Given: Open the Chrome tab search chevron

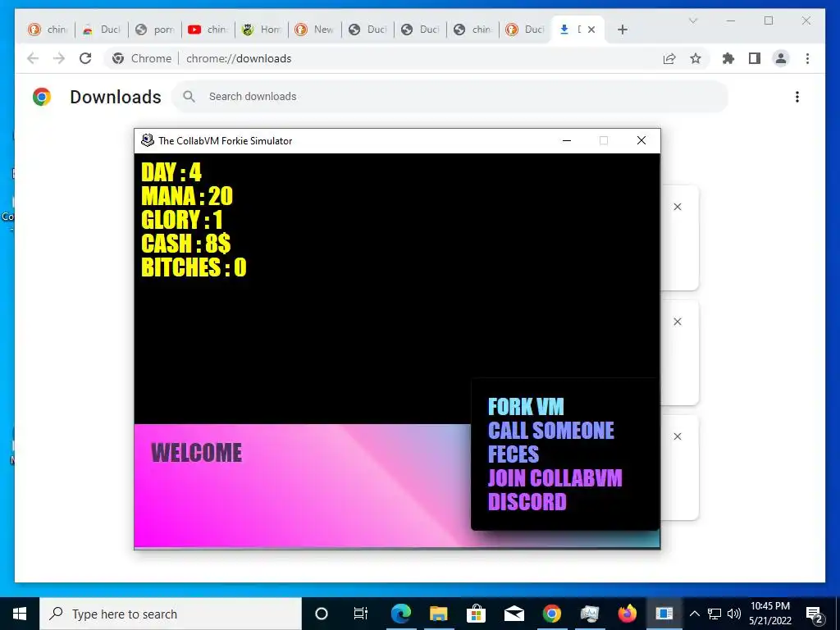Looking at the screenshot, I should [692, 21].
